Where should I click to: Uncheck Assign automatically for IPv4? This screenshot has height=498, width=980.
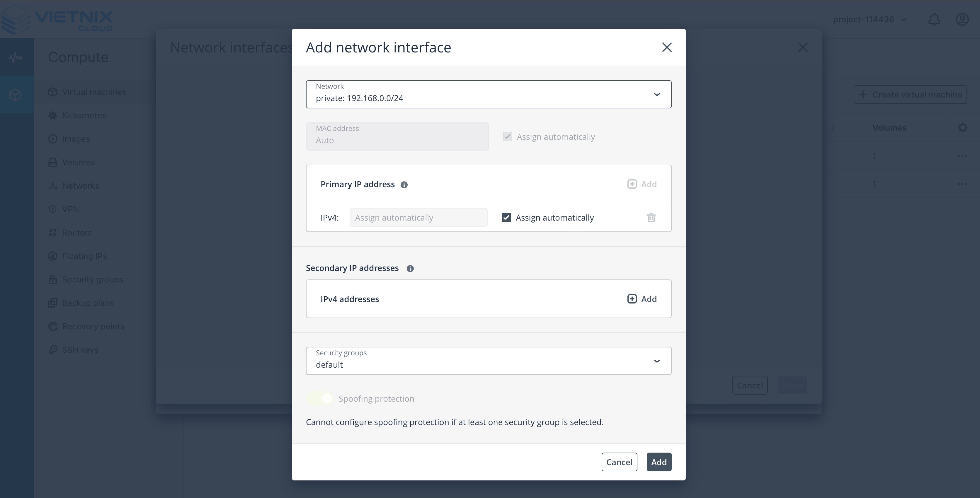click(x=506, y=217)
